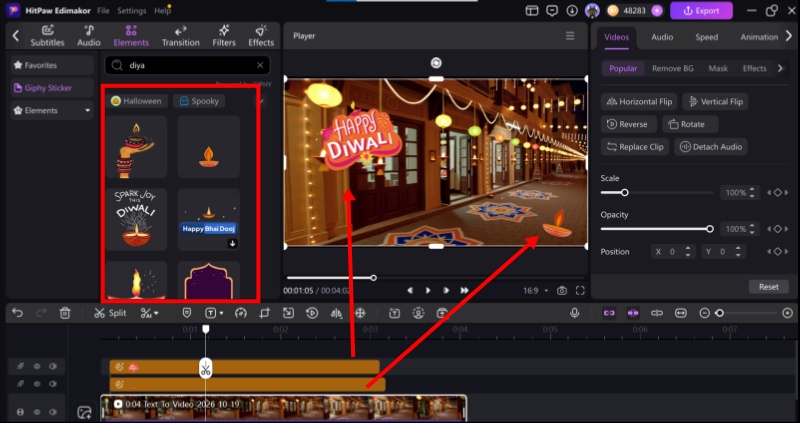Image resolution: width=800 pixels, height=423 pixels.
Task: Hide the main video track with eye icon
Action: click(x=37, y=412)
